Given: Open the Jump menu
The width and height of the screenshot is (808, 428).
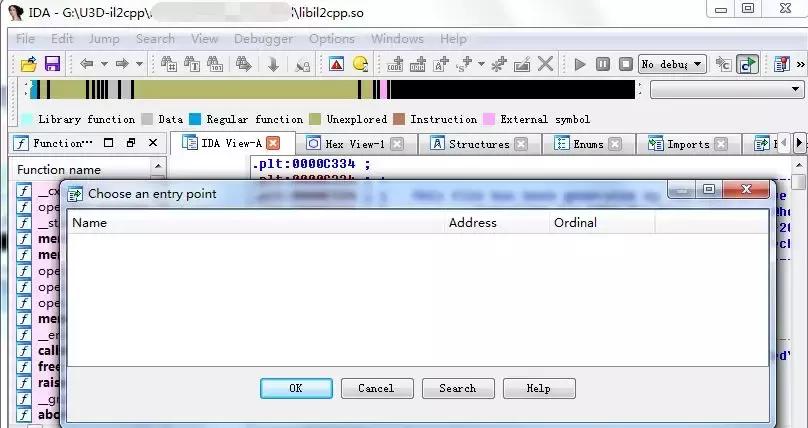Looking at the screenshot, I should click(104, 39).
